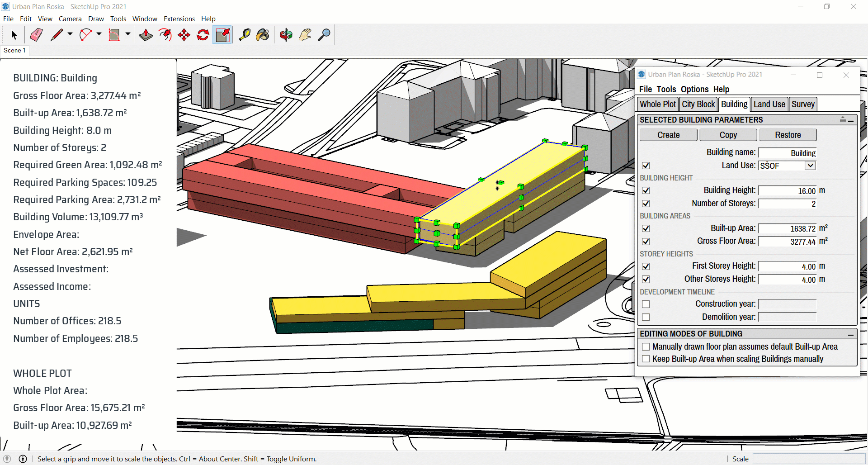Click the Scene 1 tab
The width and height of the screenshot is (868, 465).
point(14,50)
